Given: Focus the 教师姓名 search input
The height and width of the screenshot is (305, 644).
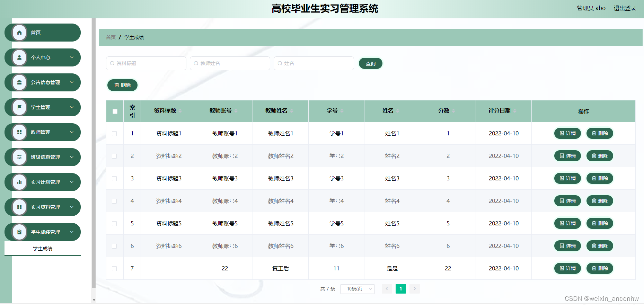Looking at the screenshot, I should click(230, 63).
